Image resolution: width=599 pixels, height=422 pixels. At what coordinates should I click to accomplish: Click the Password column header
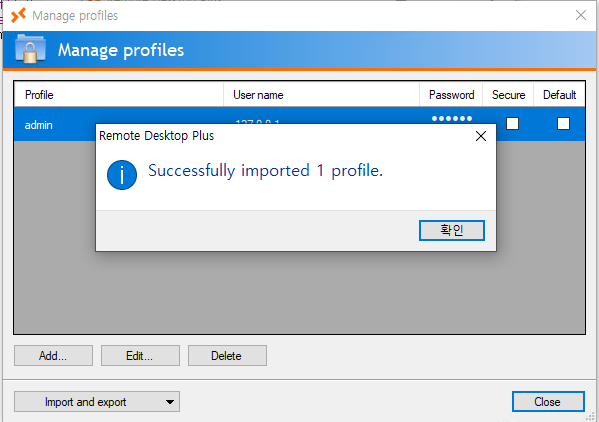pyautogui.click(x=451, y=95)
